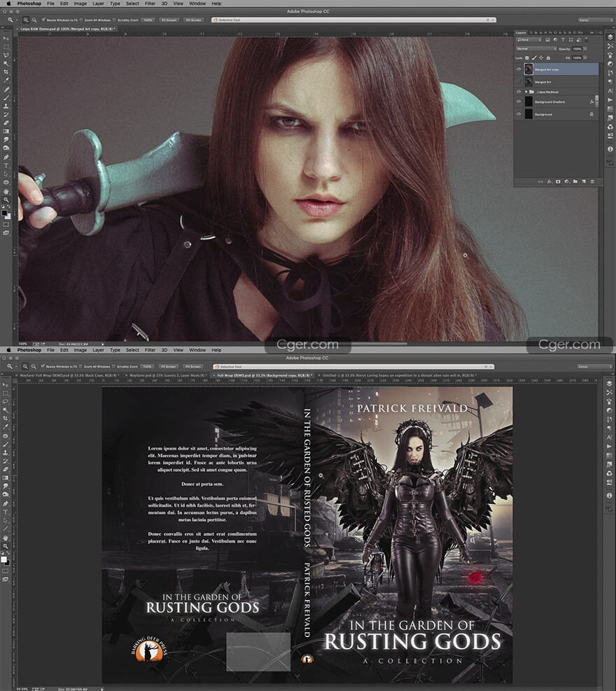Link layers with chain icon in Layers panel

(x=540, y=181)
